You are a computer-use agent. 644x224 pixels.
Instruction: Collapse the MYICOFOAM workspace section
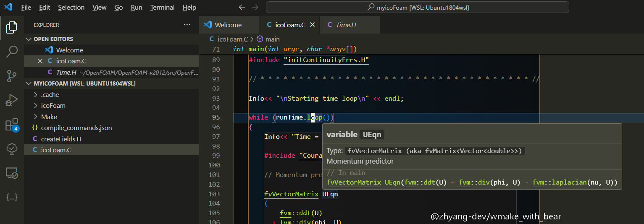tap(29, 83)
